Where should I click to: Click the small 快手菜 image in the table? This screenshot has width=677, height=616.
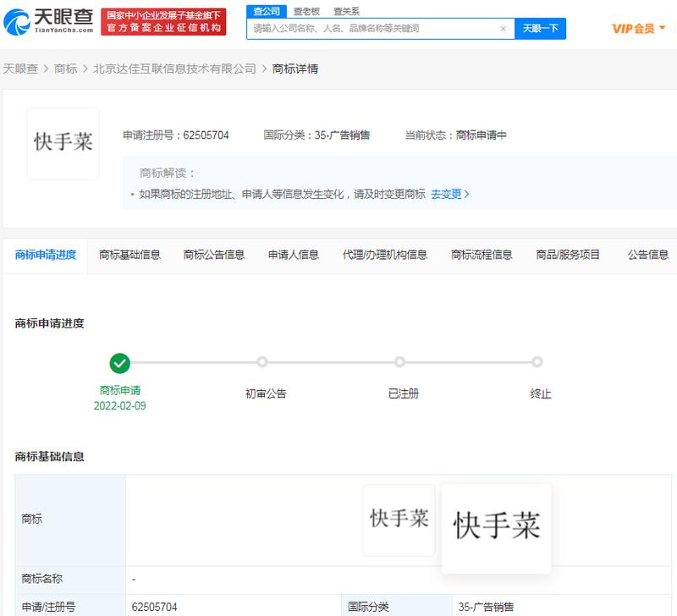tap(399, 520)
